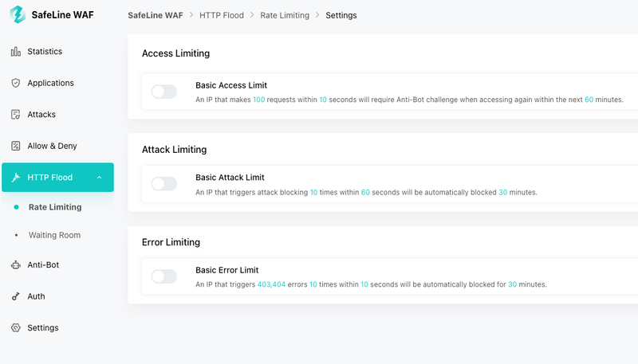Go to HTTP Flood breadcrumb link
Screen dimensions: 638x364
click(222, 15)
